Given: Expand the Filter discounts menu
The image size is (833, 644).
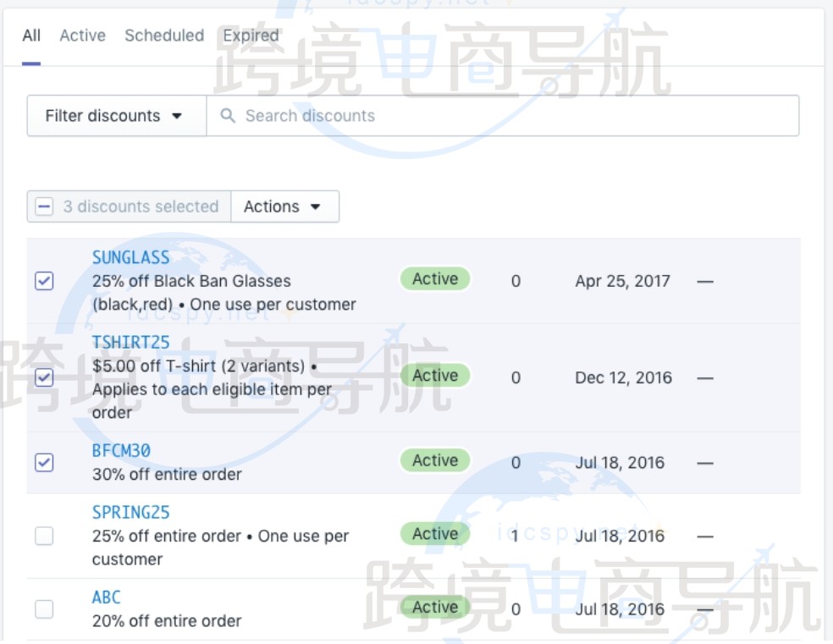Looking at the screenshot, I should [115, 115].
